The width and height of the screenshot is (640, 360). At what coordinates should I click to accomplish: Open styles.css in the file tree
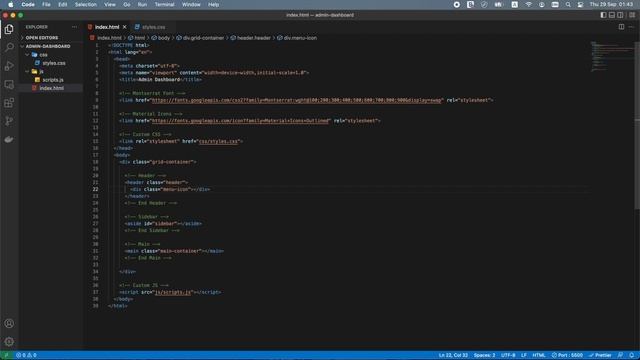coord(54,63)
